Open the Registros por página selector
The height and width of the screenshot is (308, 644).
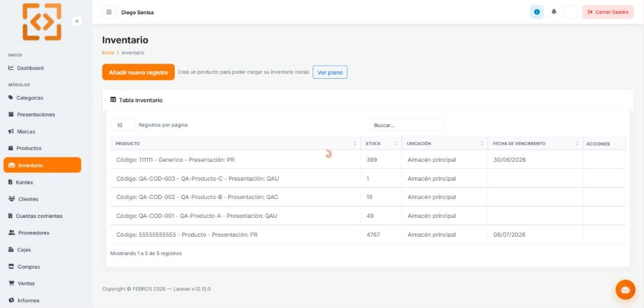[123, 125]
